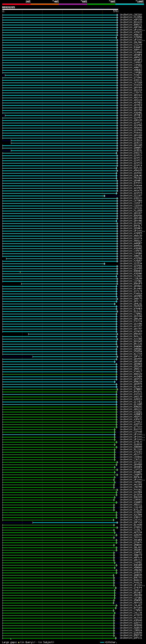Select hit UniRef100_Q41019
Image resolution: width=146 pixels, height=644 pixels.
tap(131, 90)
